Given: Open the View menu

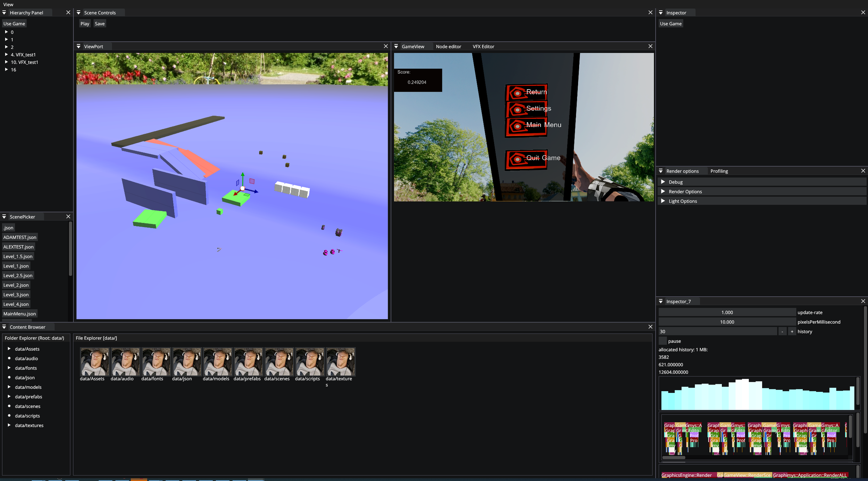Looking at the screenshot, I should [x=8, y=5].
